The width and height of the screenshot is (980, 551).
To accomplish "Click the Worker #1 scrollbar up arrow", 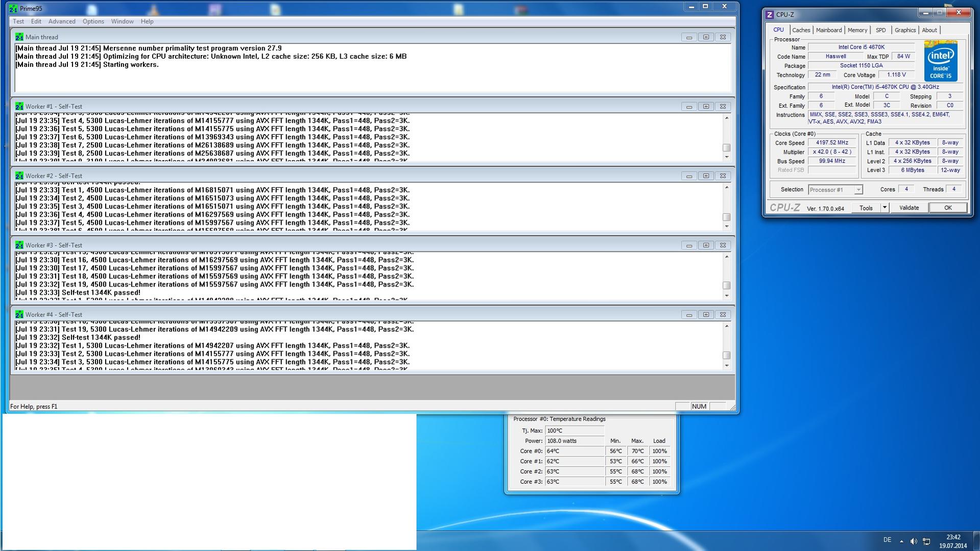I will click(727, 118).
